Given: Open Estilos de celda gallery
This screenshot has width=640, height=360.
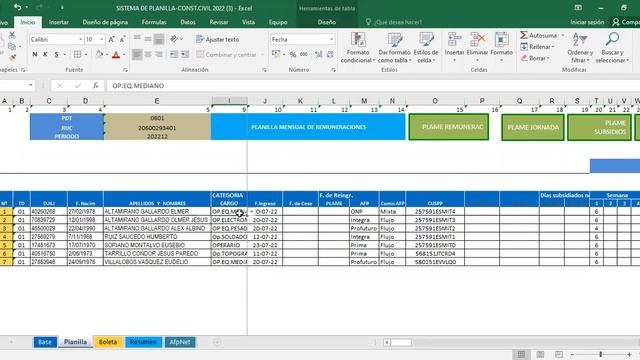Looking at the screenshot, I should pos(426,48).
